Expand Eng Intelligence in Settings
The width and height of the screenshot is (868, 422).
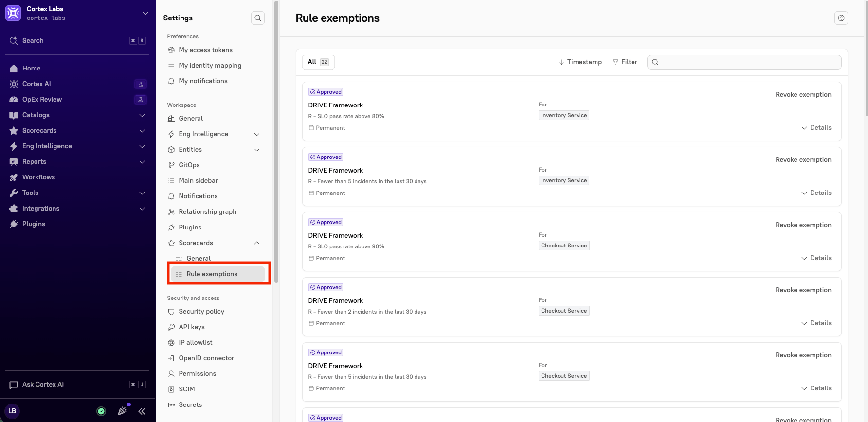(x=257, y=134)
